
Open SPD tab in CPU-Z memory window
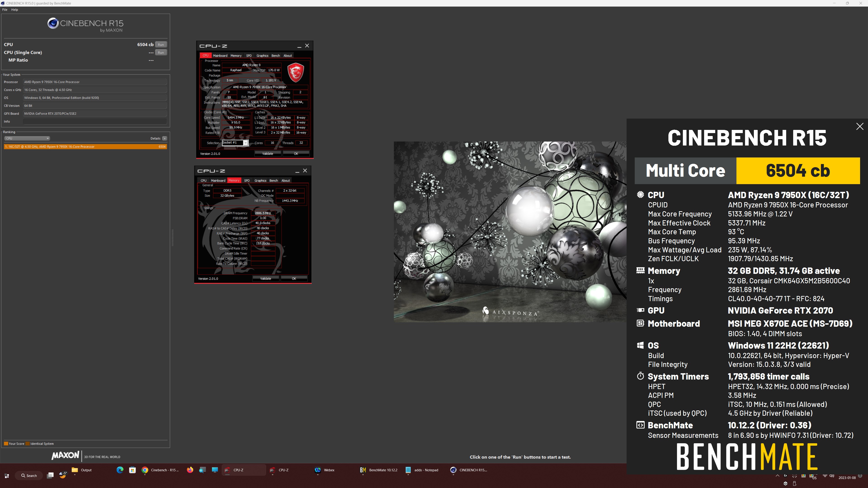point(247,181)
